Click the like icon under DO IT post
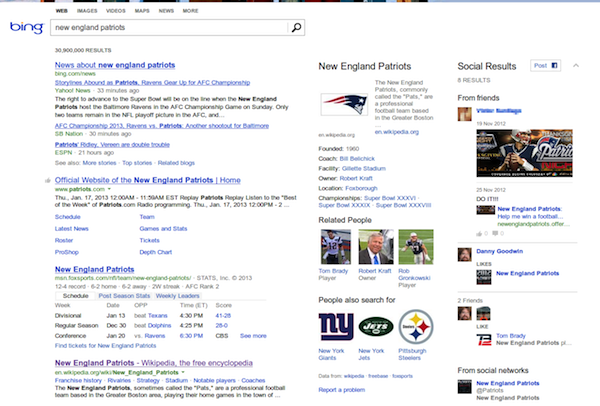Viewport: 600px width, 406px height. click(479, 233)
